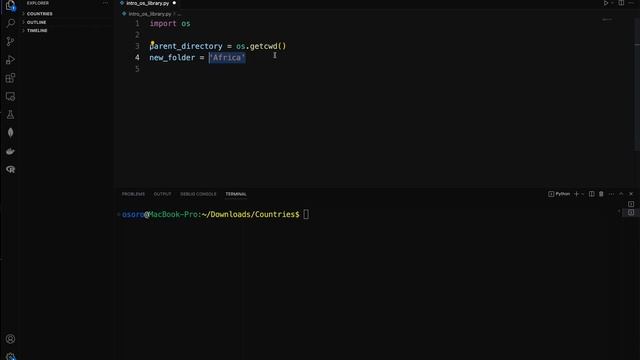Viewport: 640px width, 360px height.
Task: Open the Remote Explorer view
Action: click(x=10, y=96)
